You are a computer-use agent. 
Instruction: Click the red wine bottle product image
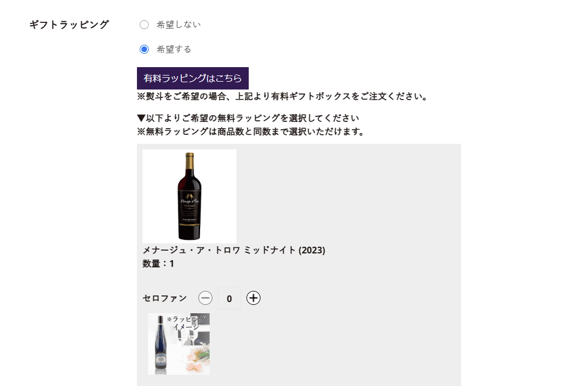coord(189,196)
